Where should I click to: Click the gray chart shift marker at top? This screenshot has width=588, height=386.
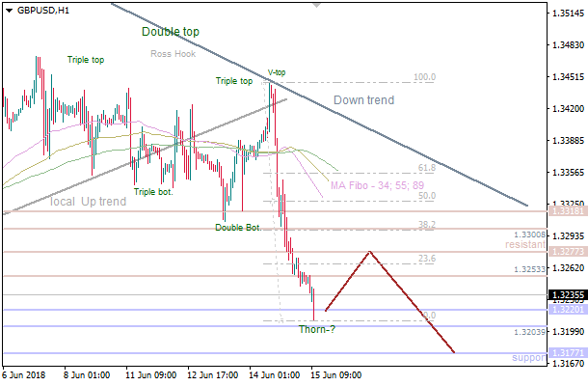point(315,6)
